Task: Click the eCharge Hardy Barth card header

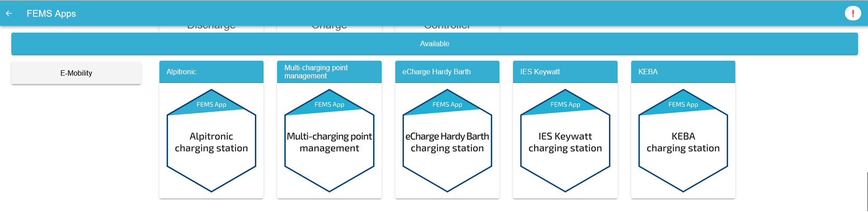Action: 447,72
